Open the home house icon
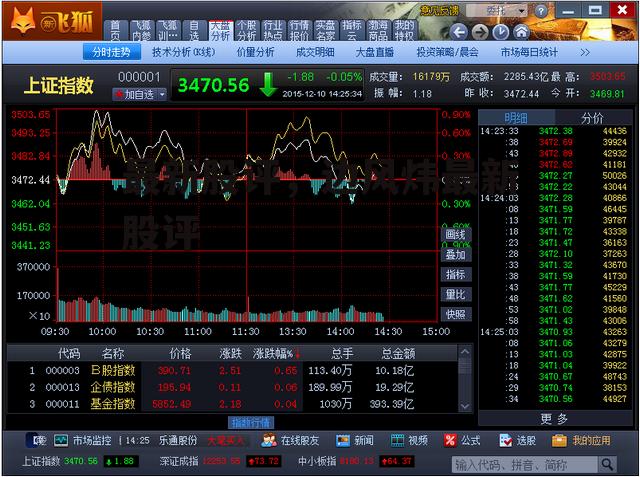The width and height of the screenshot is (640, 477). [522, 32]
